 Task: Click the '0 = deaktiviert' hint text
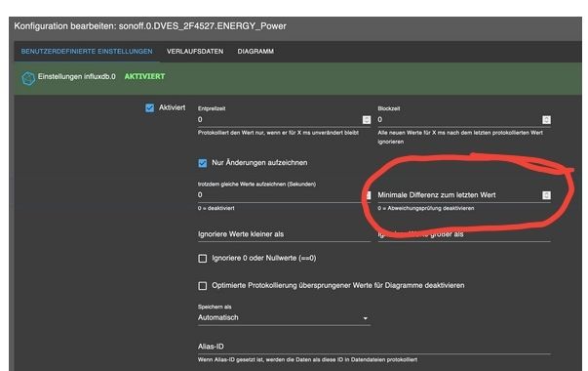click(x=216, y=208)
